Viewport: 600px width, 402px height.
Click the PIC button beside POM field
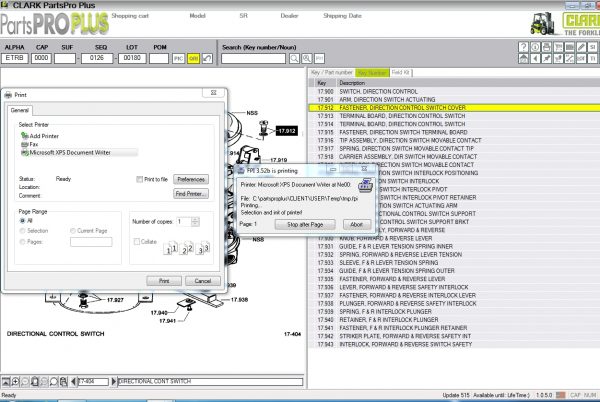click(x=178, y=59)
